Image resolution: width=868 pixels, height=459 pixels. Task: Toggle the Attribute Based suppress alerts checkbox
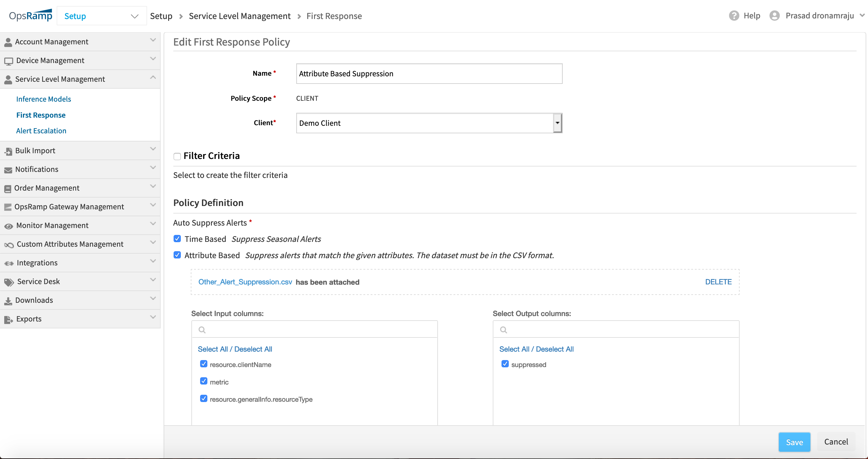(178, 255)
